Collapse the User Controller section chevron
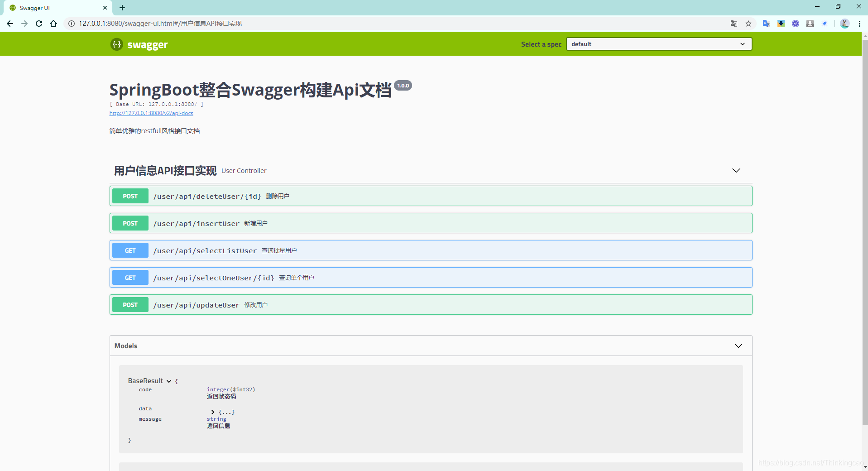 tap(736, 170)
